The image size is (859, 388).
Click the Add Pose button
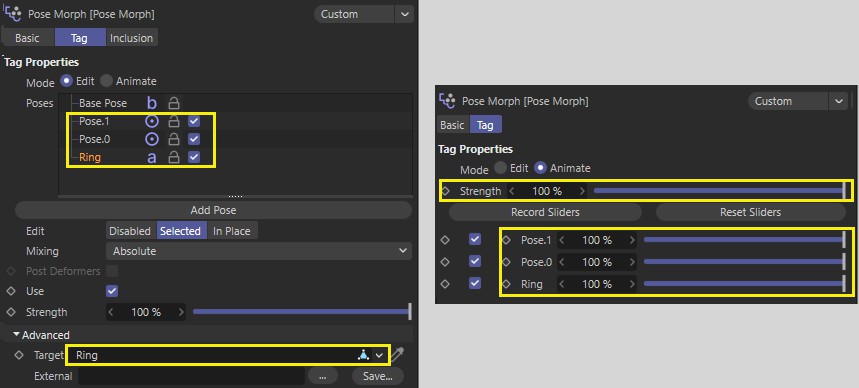pyautogui.click(x=213, y=210)
